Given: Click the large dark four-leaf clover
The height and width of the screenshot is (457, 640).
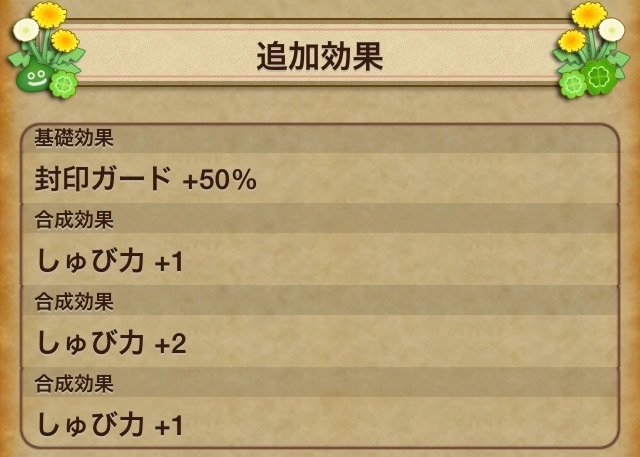Looking at the screenshot, I should 602,74.
